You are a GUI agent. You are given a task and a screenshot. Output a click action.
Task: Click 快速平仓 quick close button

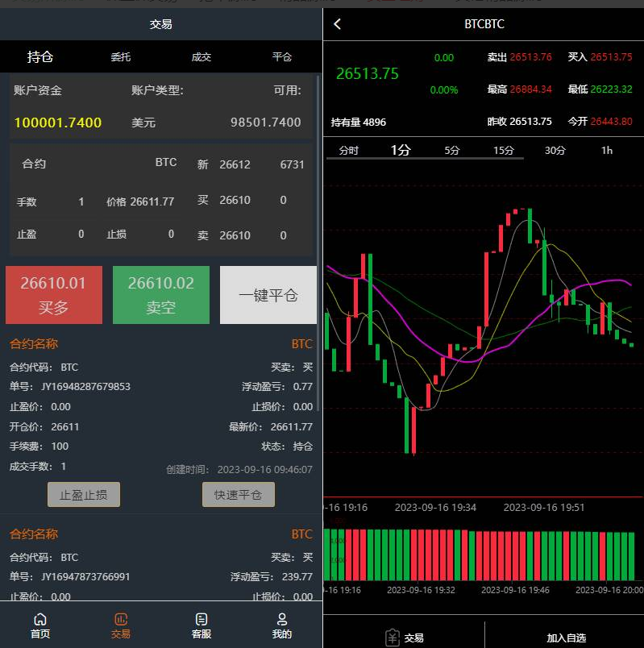point(238,495)
